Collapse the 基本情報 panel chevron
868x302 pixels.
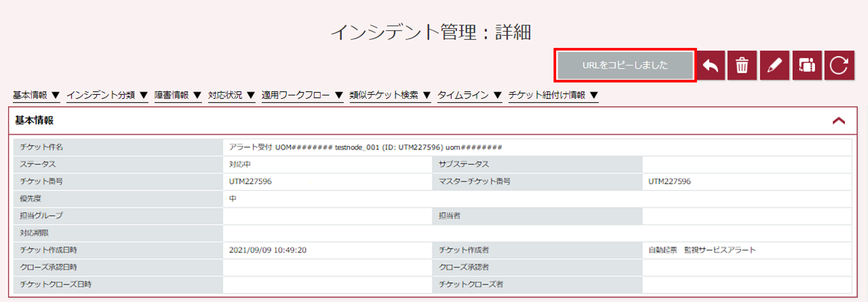point(839,121)
